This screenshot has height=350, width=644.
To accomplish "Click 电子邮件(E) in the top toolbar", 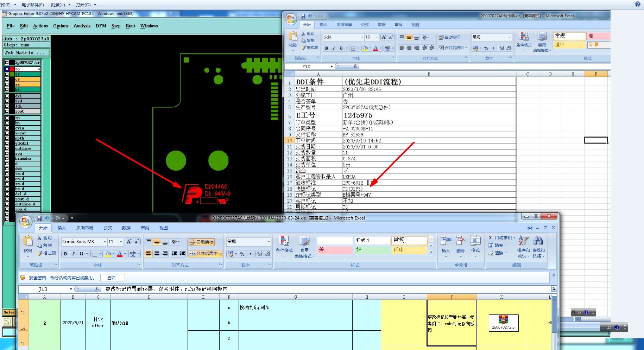I will click(x=33, y=5).
